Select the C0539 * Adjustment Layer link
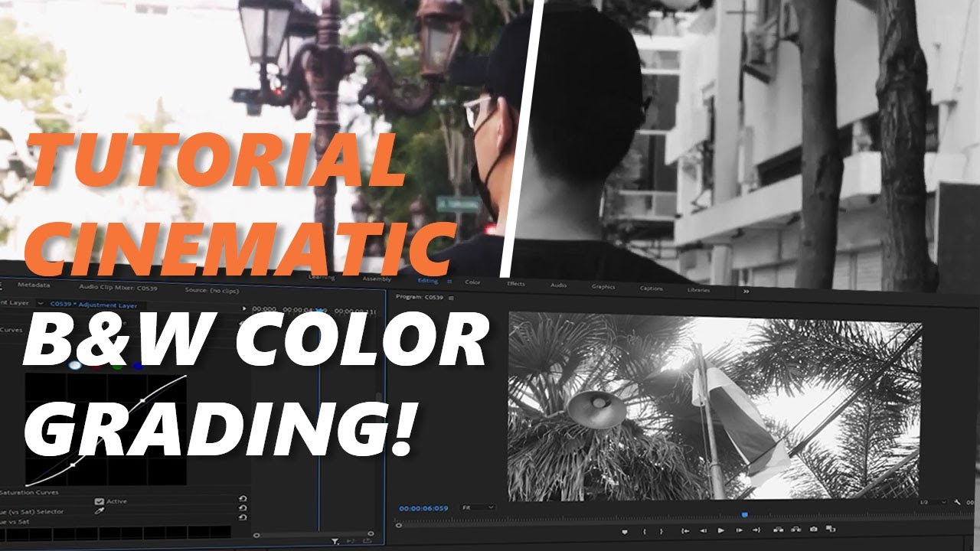980x551 pixels. click(94, 305)
